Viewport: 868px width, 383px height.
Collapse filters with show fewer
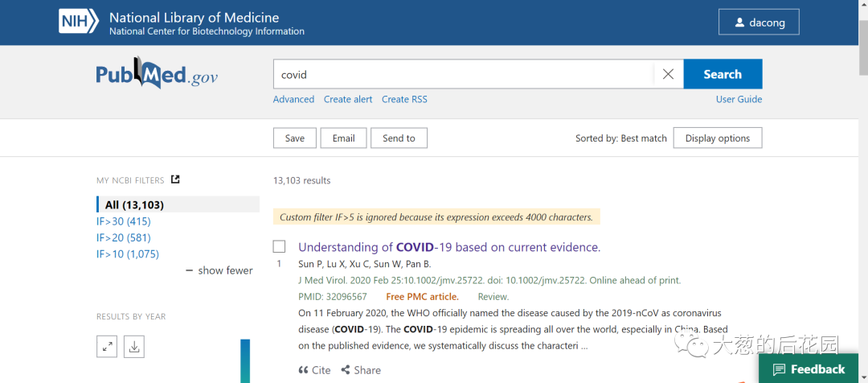219,270
